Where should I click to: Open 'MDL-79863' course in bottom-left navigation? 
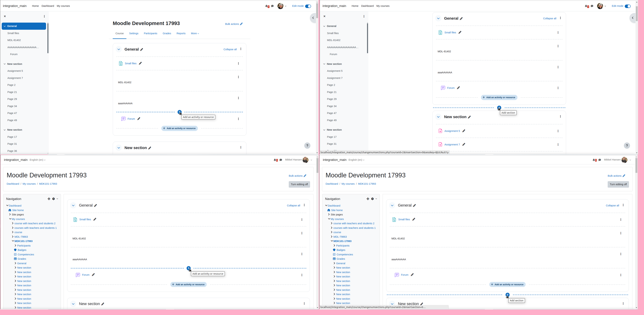[x=21, y=237]
